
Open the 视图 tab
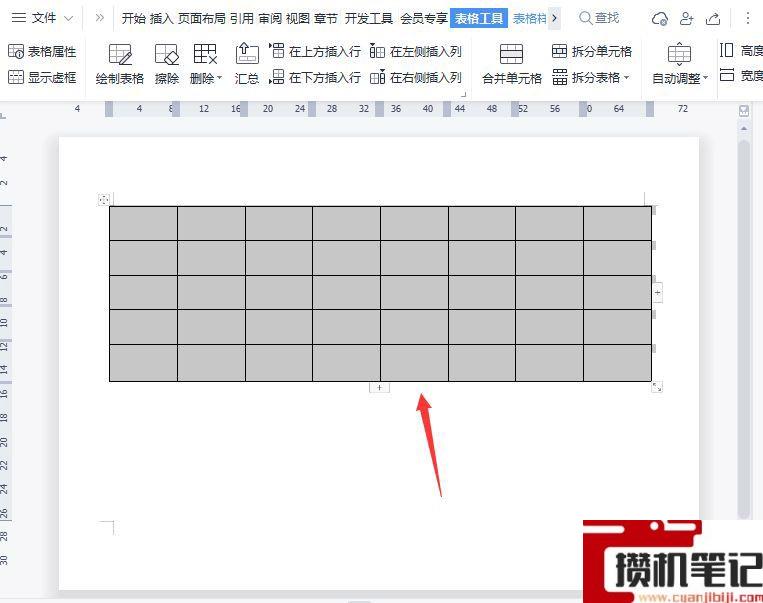click(298, 18)
